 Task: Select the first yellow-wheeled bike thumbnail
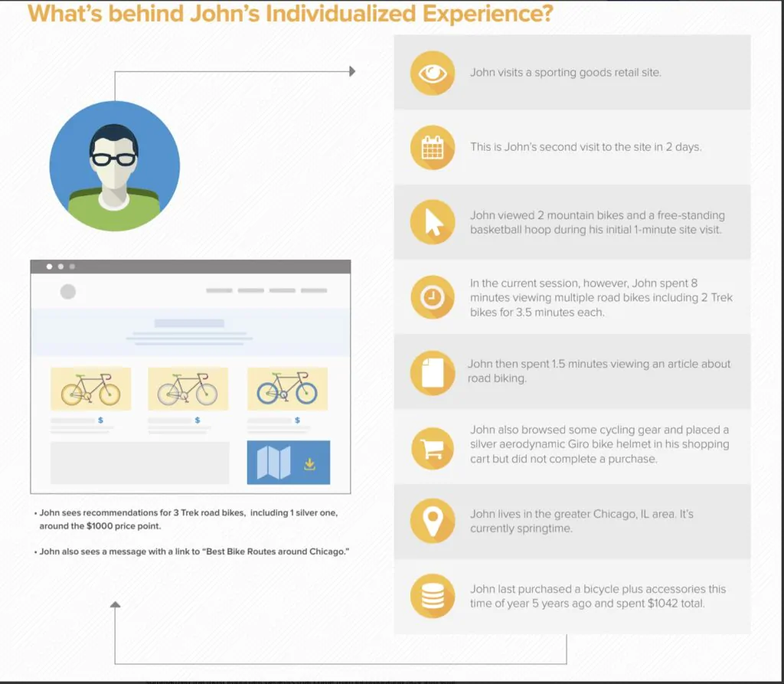tap(90, 389)
